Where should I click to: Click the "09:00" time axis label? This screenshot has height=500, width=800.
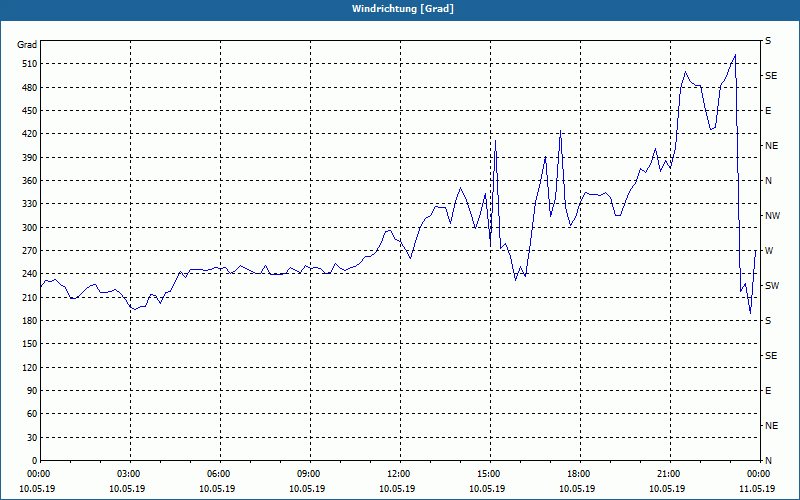point(310,474)
